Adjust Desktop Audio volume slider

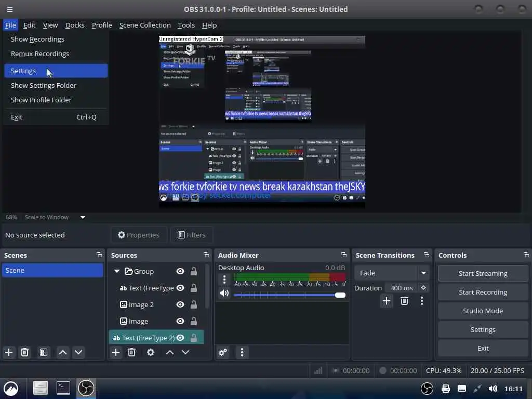[x=289, y=295]
